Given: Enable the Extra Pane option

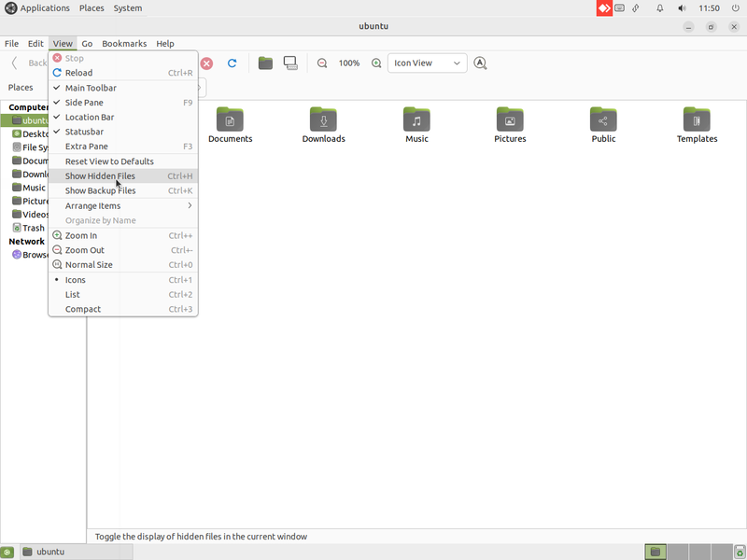Looking at the screenshot, I should (123, 147).
